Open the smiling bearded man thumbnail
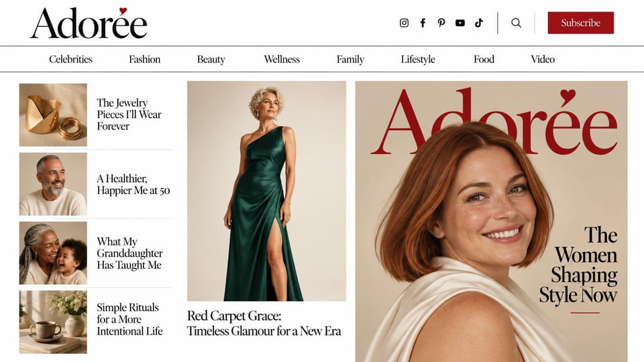 [x=53, y=184]
